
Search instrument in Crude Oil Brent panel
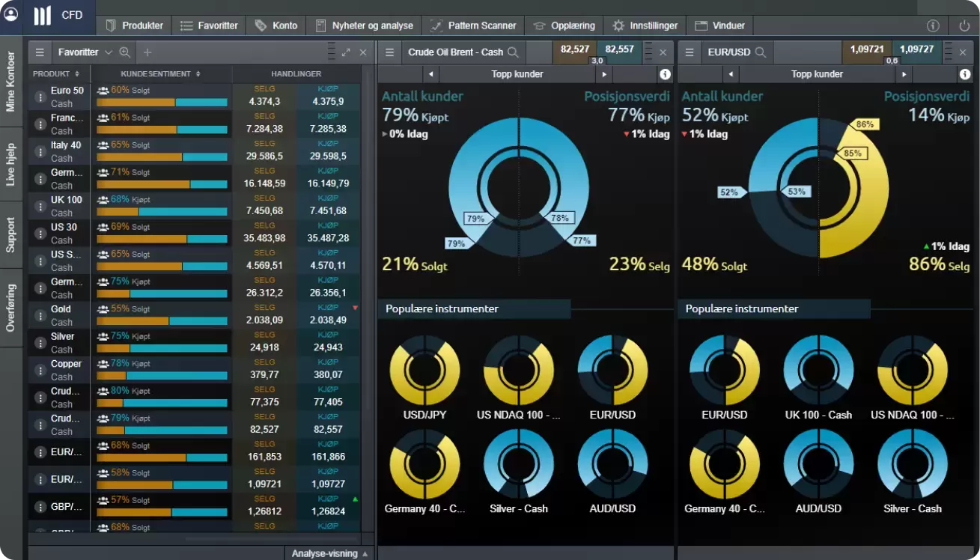click(514, 52)
